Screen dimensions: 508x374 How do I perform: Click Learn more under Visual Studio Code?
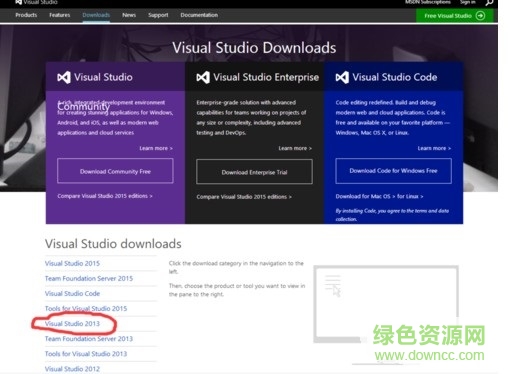point(434,148)
